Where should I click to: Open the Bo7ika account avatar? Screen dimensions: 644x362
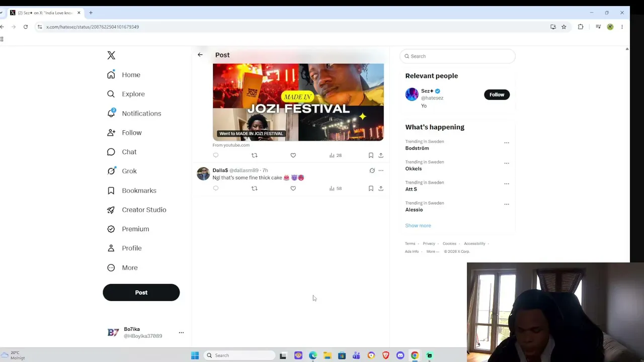point(113,332)
